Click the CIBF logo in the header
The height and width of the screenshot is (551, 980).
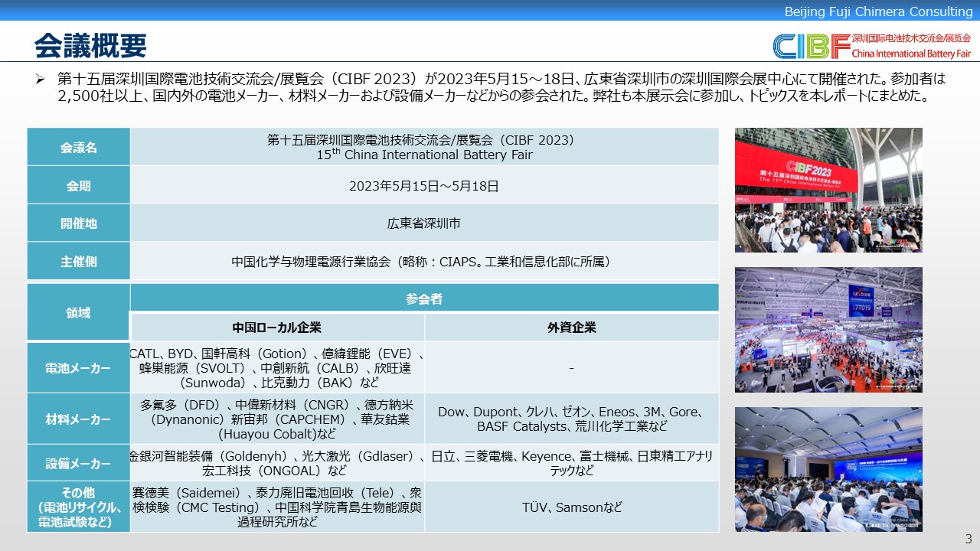coord(872,46)
